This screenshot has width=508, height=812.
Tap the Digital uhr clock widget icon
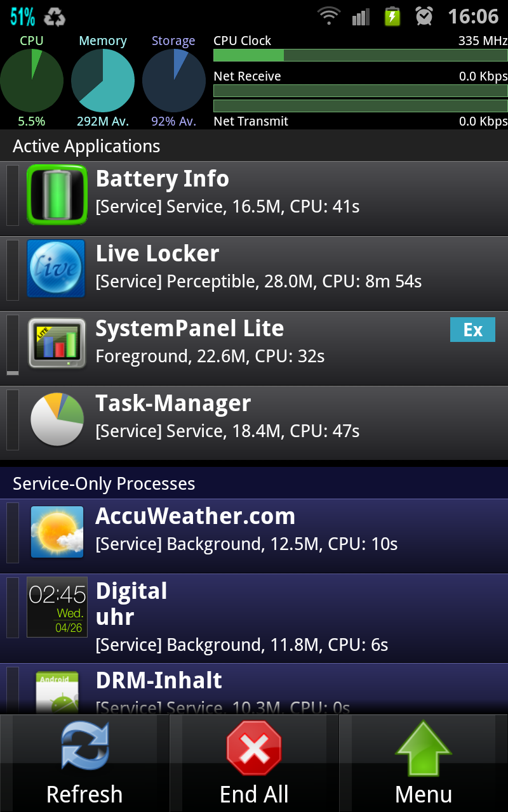pos(57,607)
